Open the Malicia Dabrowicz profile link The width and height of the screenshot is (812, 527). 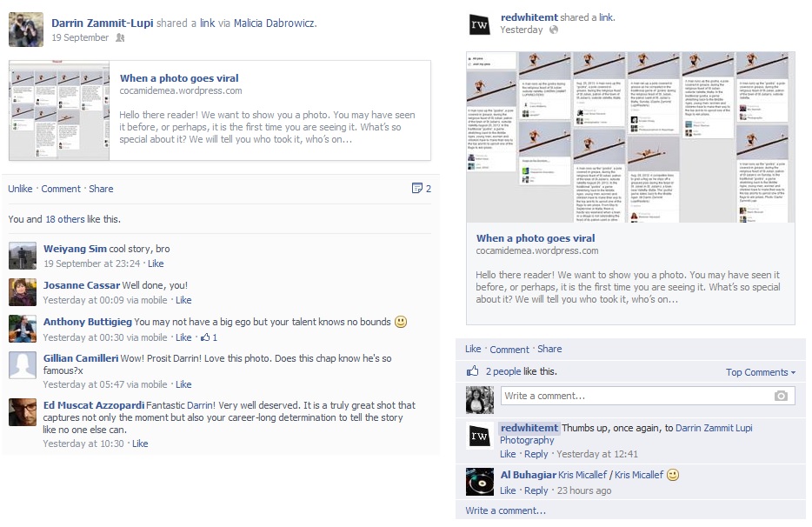pos(274,23)
